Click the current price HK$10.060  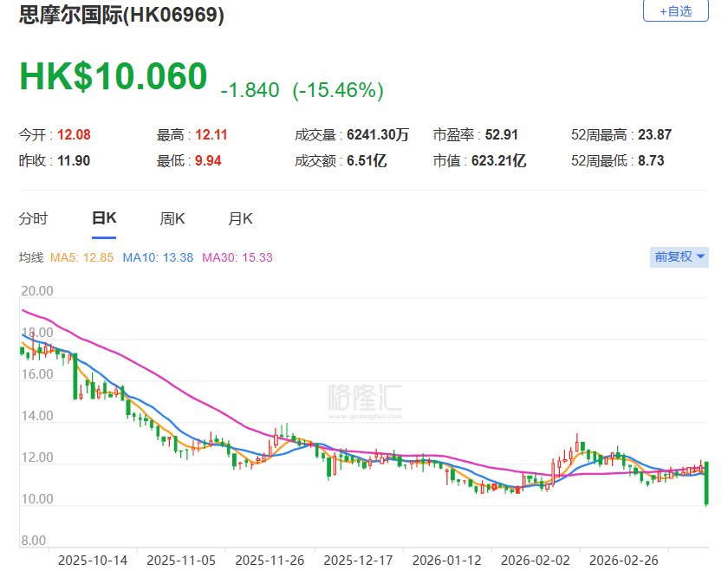click(114, 76)
